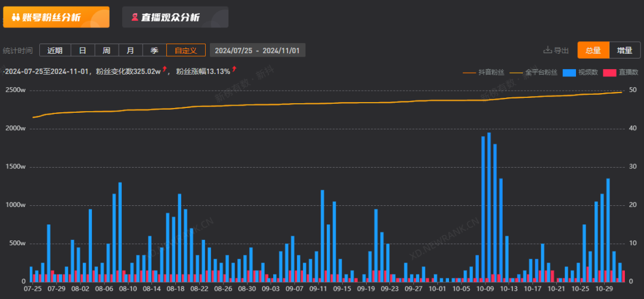Click red up arrow after 粉丝变化数 325.02w
The image size is (644, 299).
(x=165, y=70)
